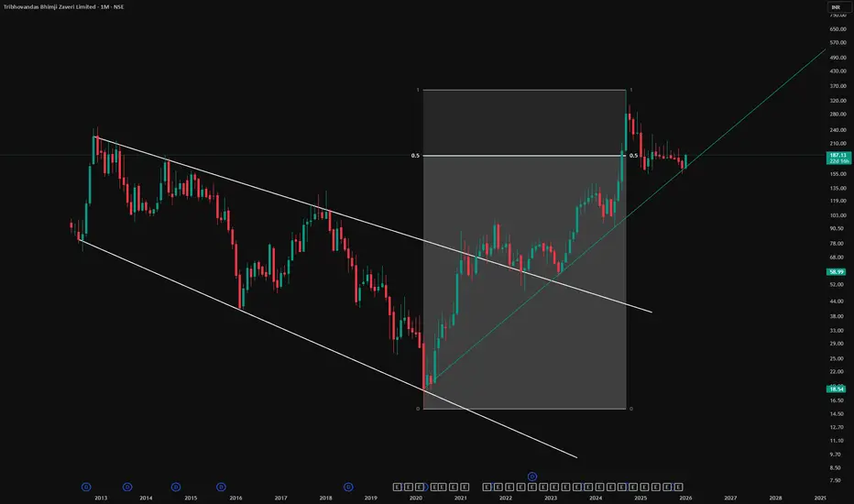Click the 2026 label on time axis
The width and height of the screenshot is (854, 504).
(x=685, y=498)
